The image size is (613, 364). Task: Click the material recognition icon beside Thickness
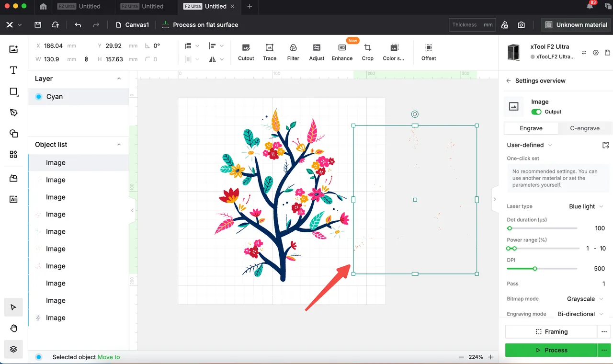pyautogui.click(x=504, y=25)
